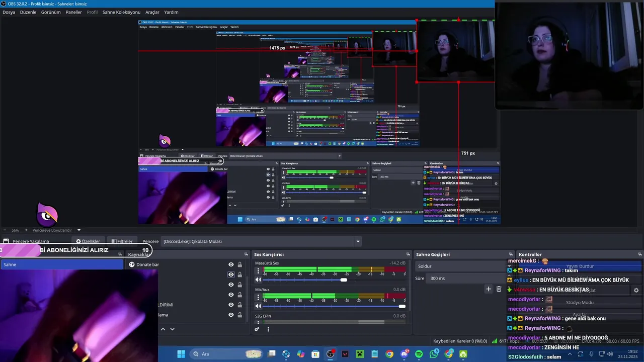The image size is (644, 362).
Task: Show hidden system tray icons chevron
Action: (570, 354)
